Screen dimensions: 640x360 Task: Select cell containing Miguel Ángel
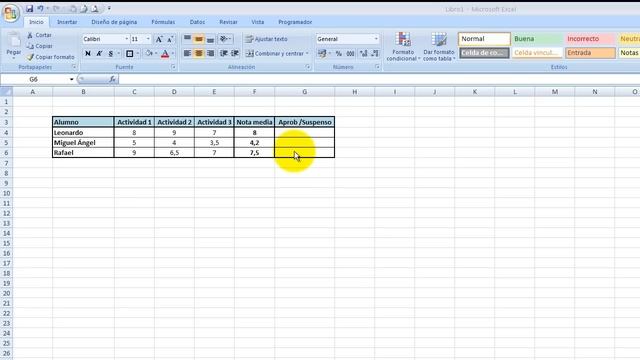(x=83, y=143)
